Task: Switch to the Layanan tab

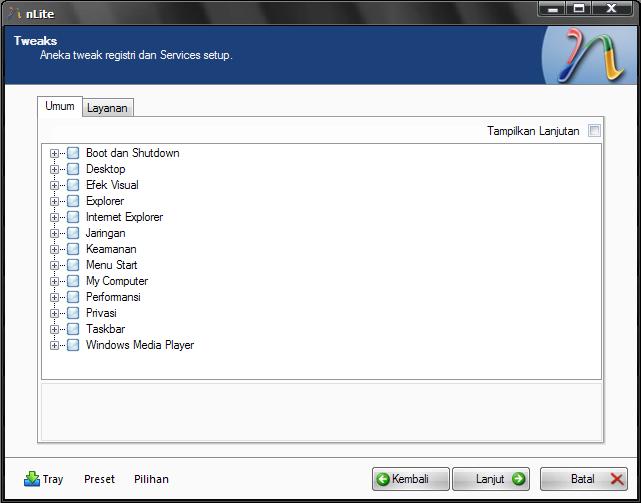Action: (108, 108)
